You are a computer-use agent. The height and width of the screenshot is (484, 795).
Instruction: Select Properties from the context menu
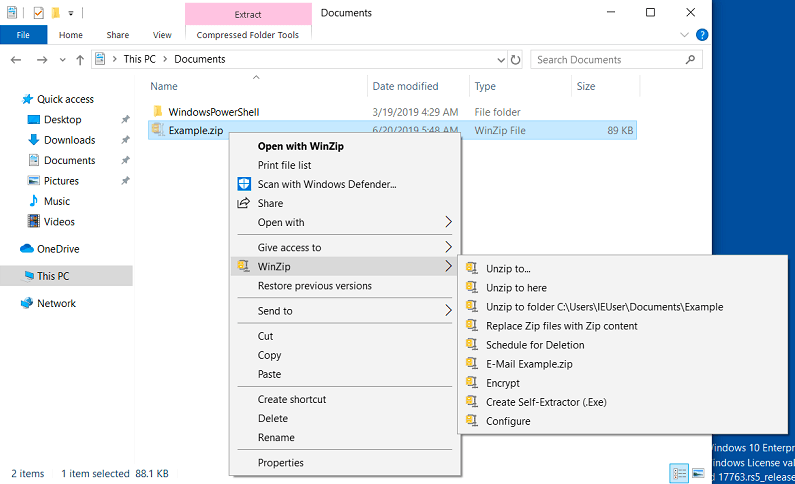click(280, 463)
